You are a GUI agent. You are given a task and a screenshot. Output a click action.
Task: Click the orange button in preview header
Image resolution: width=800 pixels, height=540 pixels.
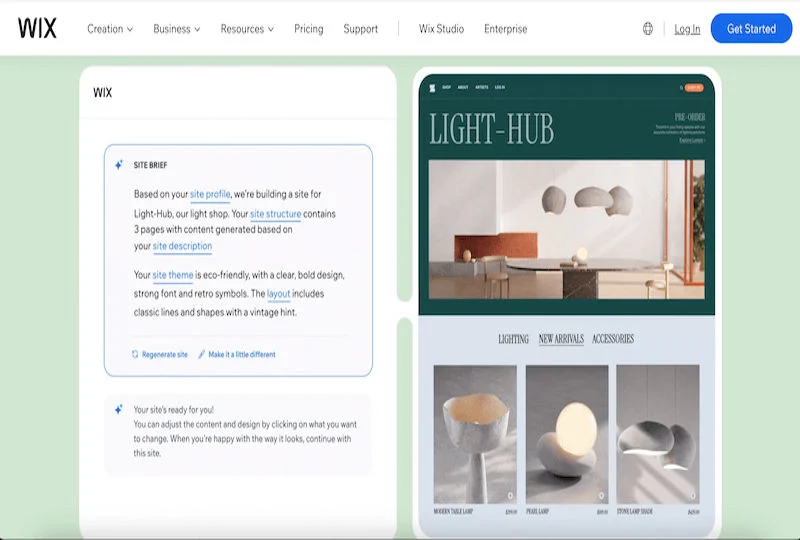[x=694, y=88]
